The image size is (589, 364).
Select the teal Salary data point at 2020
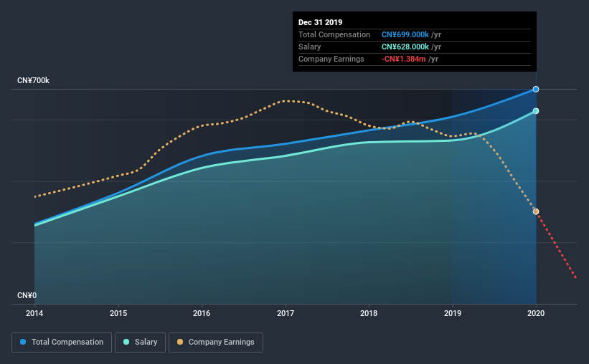coord(536,111)
